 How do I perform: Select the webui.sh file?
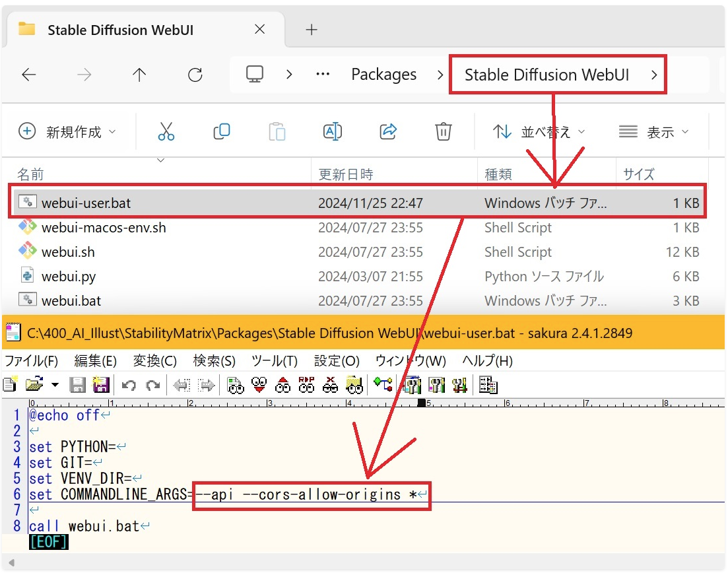pyautogui.click(x=358, y=252)
